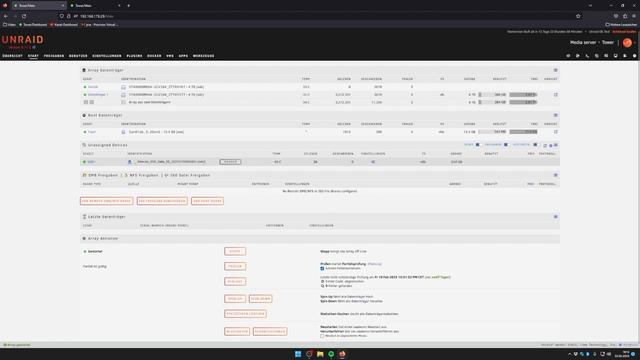Open the Parität link
The image size is (640, 360).
pyautogui.click(x=93, y=87)
